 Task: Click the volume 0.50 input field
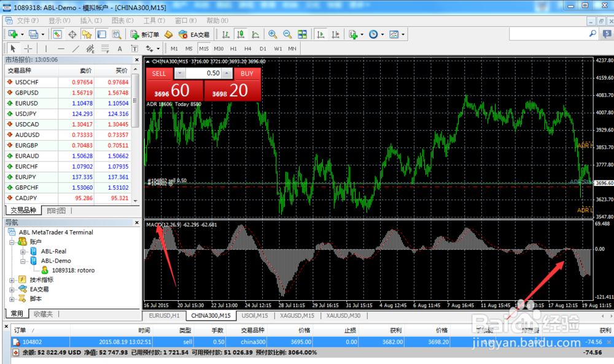(x=204, y=73)
